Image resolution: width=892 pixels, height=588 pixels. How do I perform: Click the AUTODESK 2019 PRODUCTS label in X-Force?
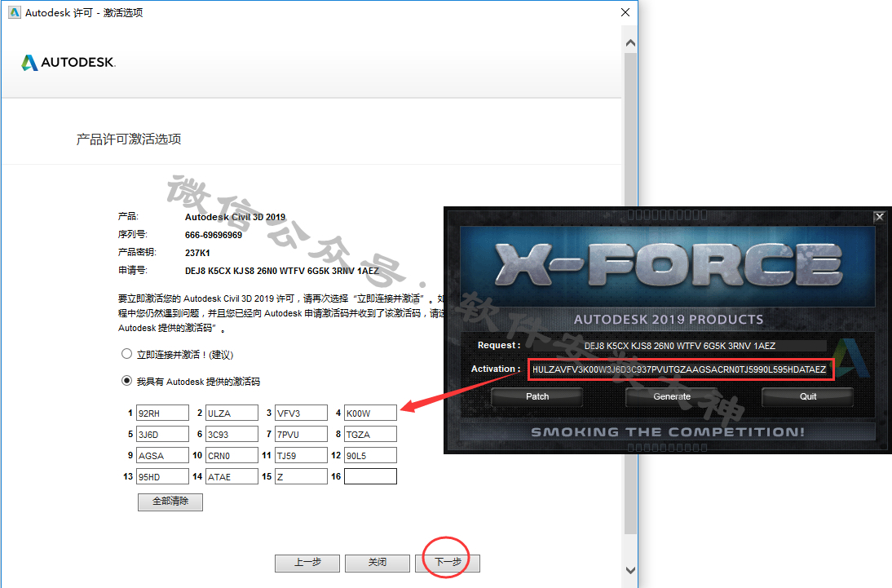click(669, 320)
